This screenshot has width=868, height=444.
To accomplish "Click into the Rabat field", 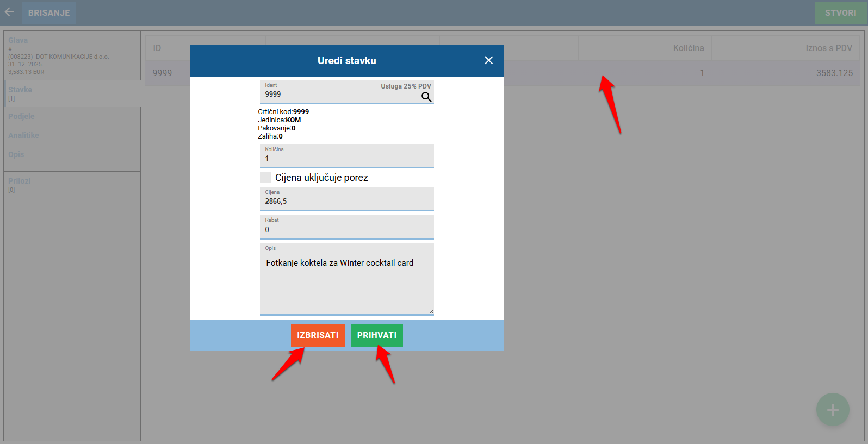I will tap(346, 229).
